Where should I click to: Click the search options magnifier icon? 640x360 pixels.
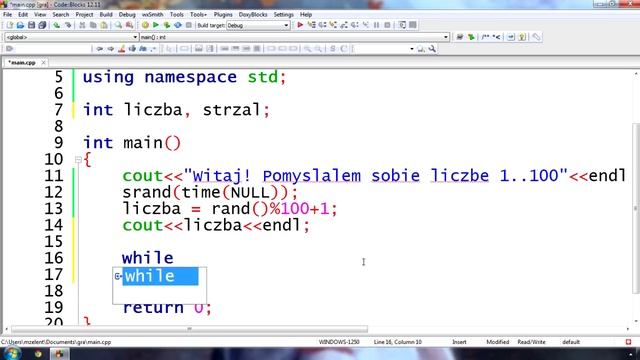(432, 49)
